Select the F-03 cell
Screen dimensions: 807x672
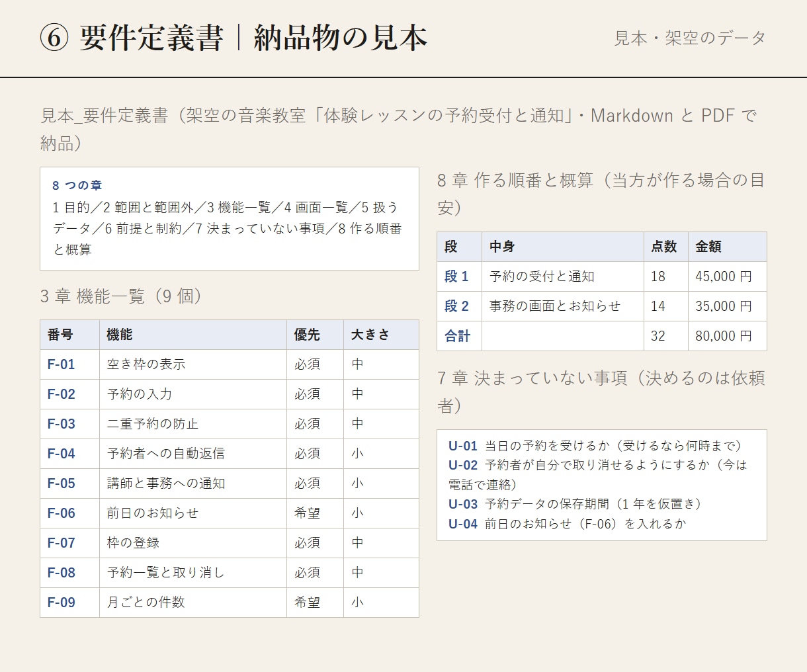(x=69, y=424)
